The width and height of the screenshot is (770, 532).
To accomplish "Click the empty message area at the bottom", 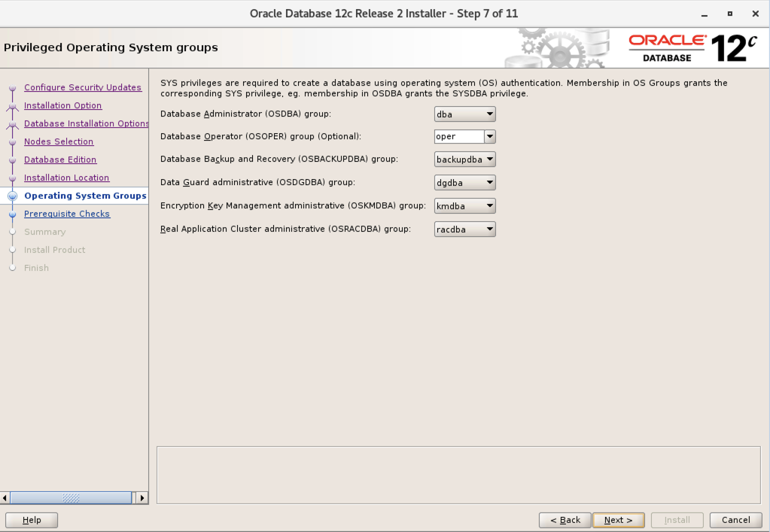I will pyautogui.click(x=458, y=475).
